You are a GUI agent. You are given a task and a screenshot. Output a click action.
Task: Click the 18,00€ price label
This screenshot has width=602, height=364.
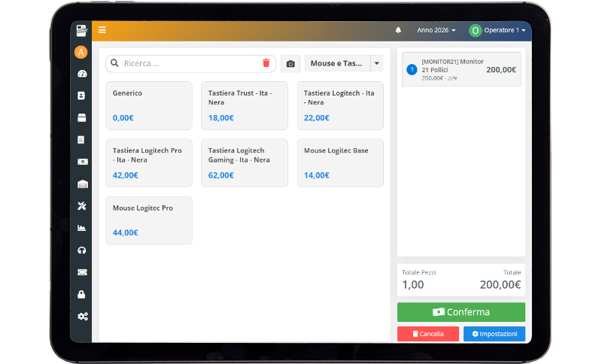coord(220,118)
